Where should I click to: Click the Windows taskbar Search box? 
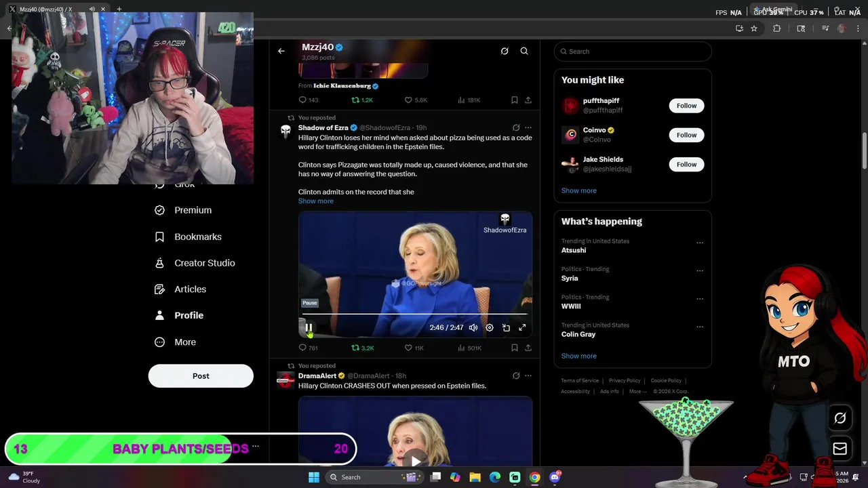click(x=373, y=477)
